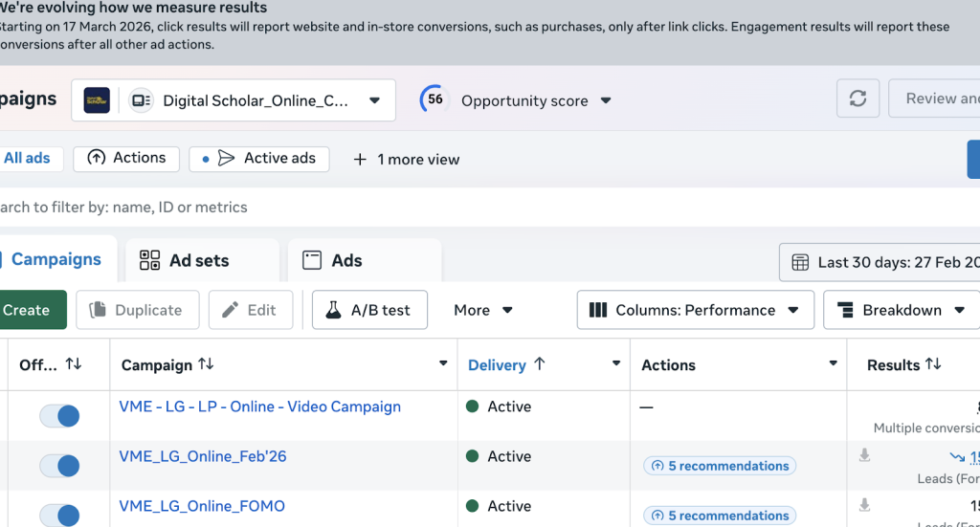Open the VME_LG_Online_FOMO campaign link
Viewport: 980px width, 527px height.
coord(202,506)
